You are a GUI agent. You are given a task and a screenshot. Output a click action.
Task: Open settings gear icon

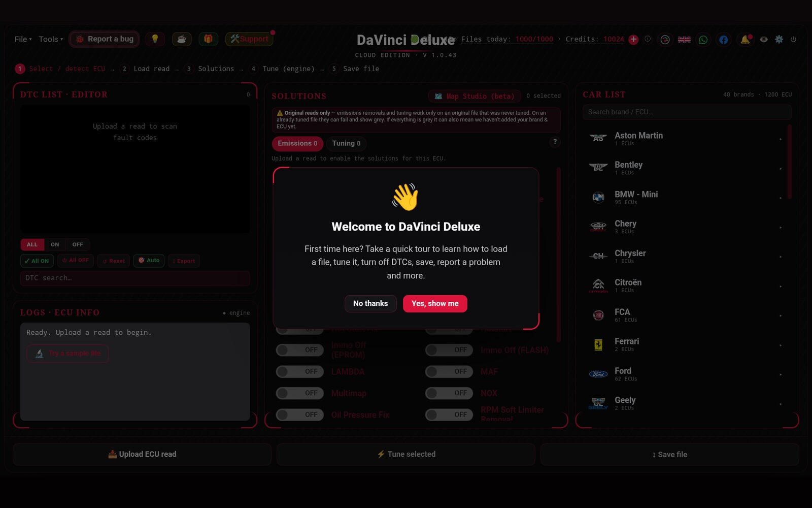[x=779, y=39]
